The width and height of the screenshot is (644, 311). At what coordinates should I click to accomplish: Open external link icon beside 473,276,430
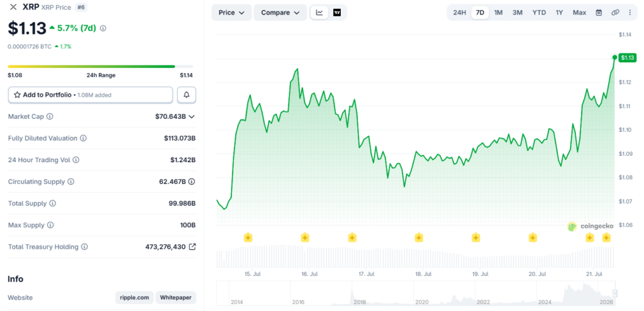(x=192, y=247)
